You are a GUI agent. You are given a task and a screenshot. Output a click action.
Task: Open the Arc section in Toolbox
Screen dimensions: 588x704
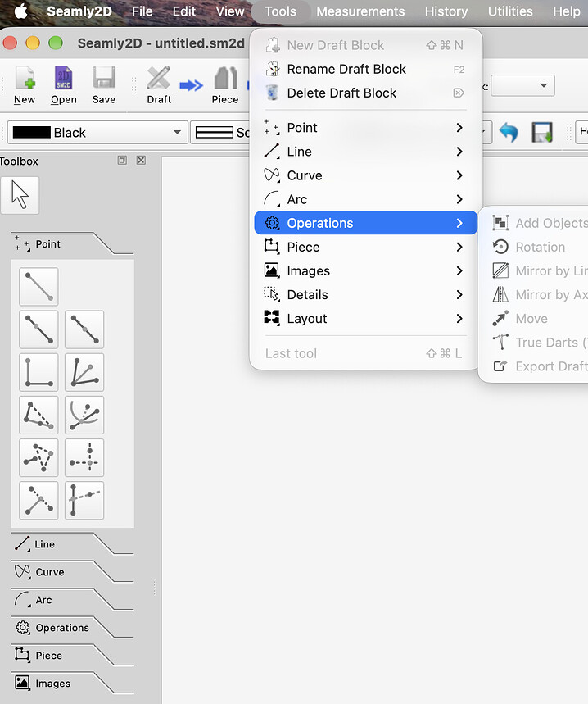click(72, 600)
